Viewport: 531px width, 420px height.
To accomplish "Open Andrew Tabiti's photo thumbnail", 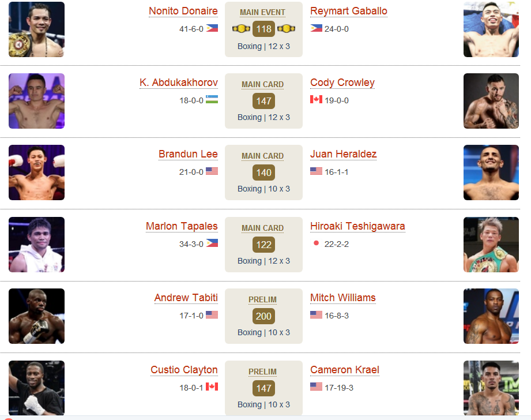I will tap(36, 316).
